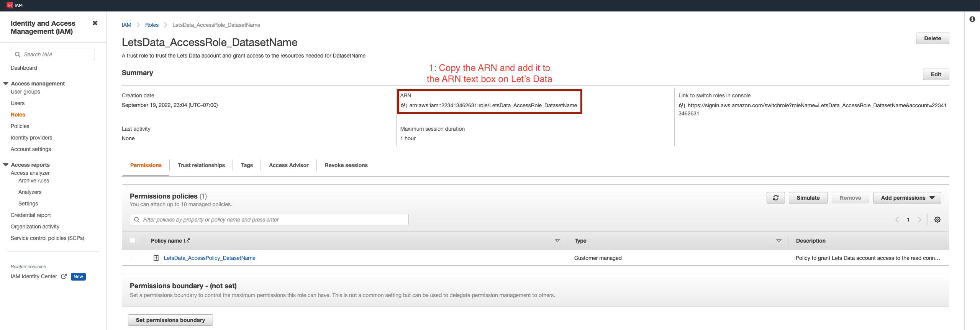Click external link icon beside Policy name header
980x330 pixels.
187,241
